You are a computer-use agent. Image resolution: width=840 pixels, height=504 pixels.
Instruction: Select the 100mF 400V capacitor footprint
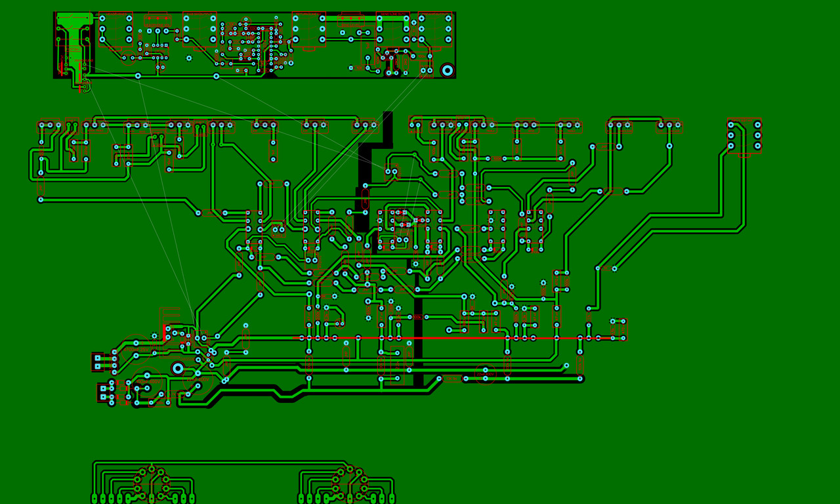click(147, 382)
